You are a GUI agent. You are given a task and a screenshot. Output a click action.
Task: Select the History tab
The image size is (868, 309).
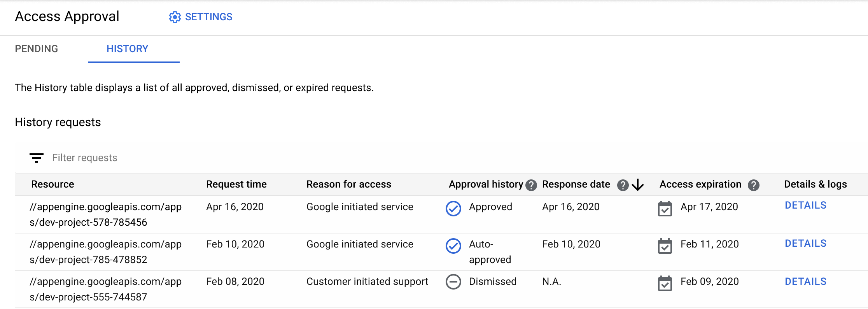[128, 49]
